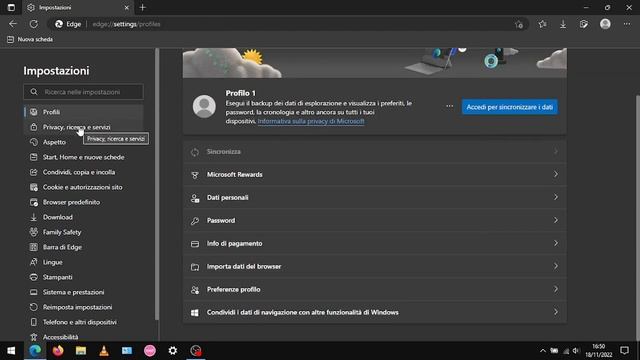640x360 pixels.
Task: Open Privacy, ricerca e servizi section
Action: pos(84,127)
